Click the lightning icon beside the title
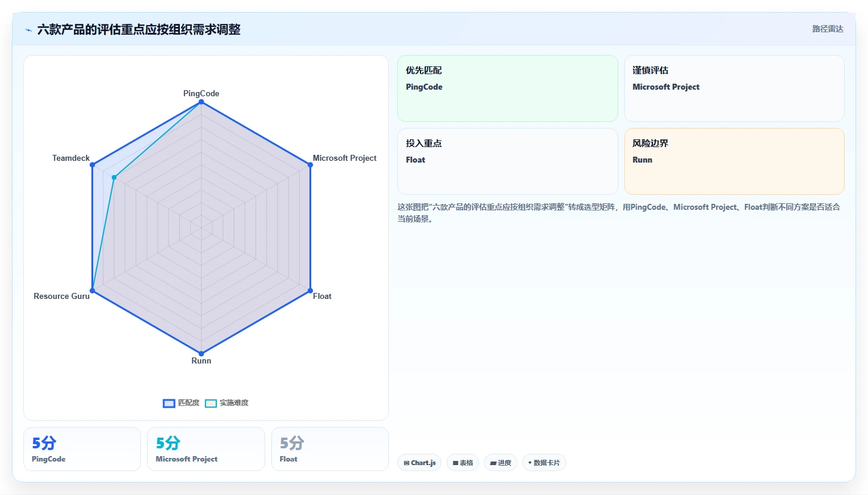868x495 pixels. [x=28, y=30]
